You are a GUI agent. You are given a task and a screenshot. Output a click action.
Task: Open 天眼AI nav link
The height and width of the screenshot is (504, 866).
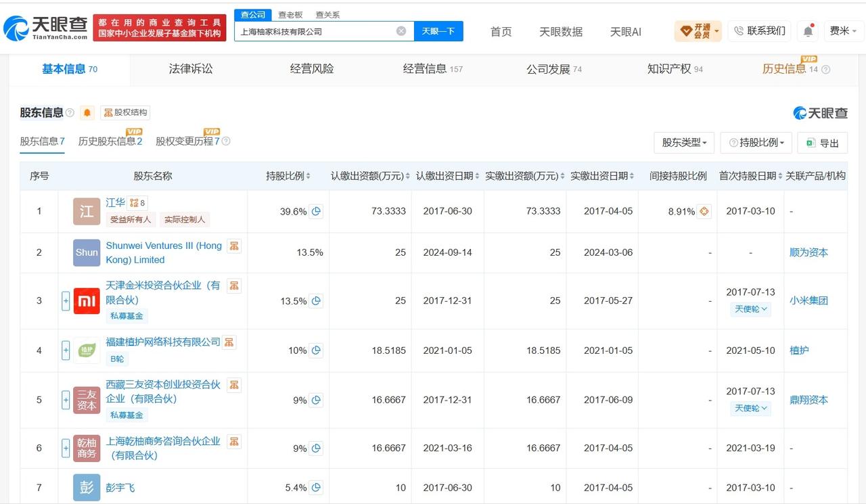[626, 32]
